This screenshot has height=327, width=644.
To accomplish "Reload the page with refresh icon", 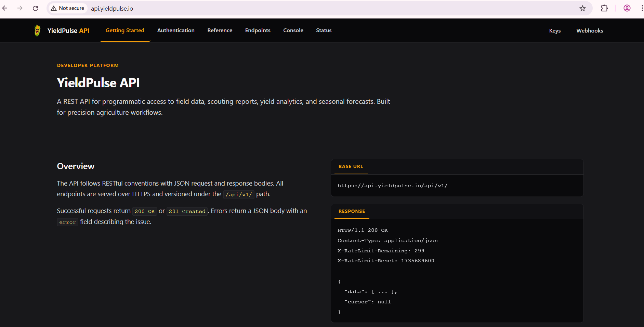I will coord(35,8).
